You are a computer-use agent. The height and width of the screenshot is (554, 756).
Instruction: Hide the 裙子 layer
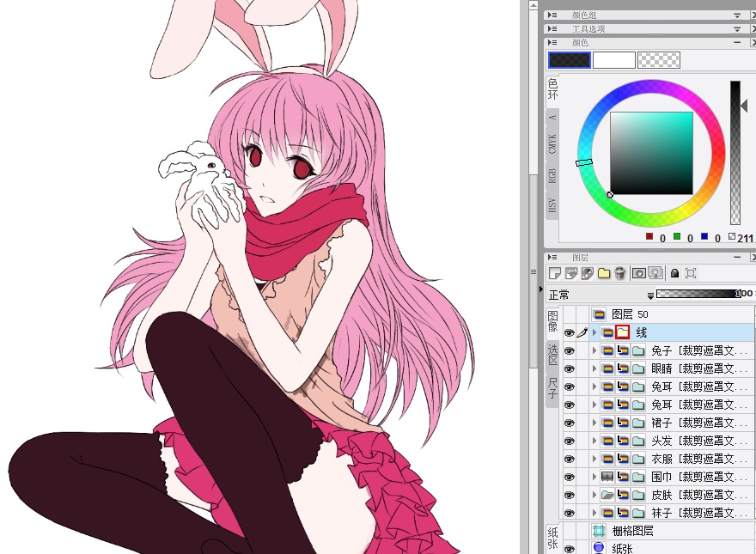coord(570,423)
